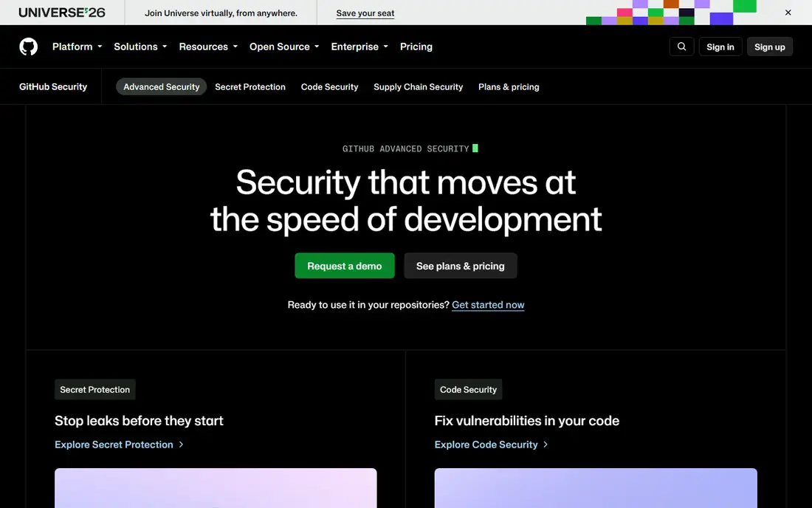Click the Join Universe virtually banner text
Screen dimensions: 812x508
221,13
